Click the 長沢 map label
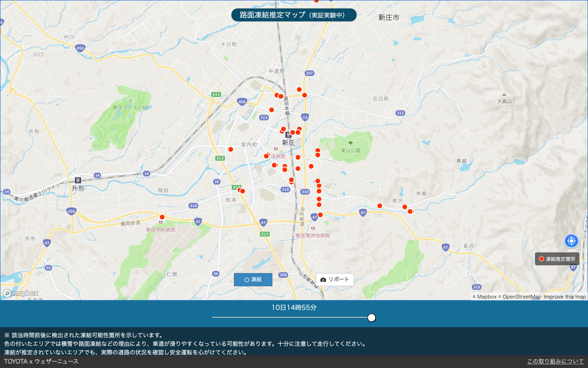This screenshot has height=368, width=588. [x=469, y=246]
